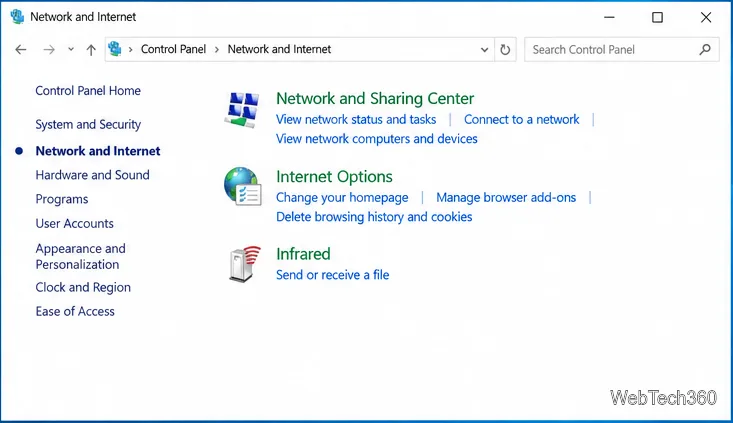Viewport: 733px width, 423px height.
Task: Click the Network and Sharing Center icon
Action: [x=242, y=109]
